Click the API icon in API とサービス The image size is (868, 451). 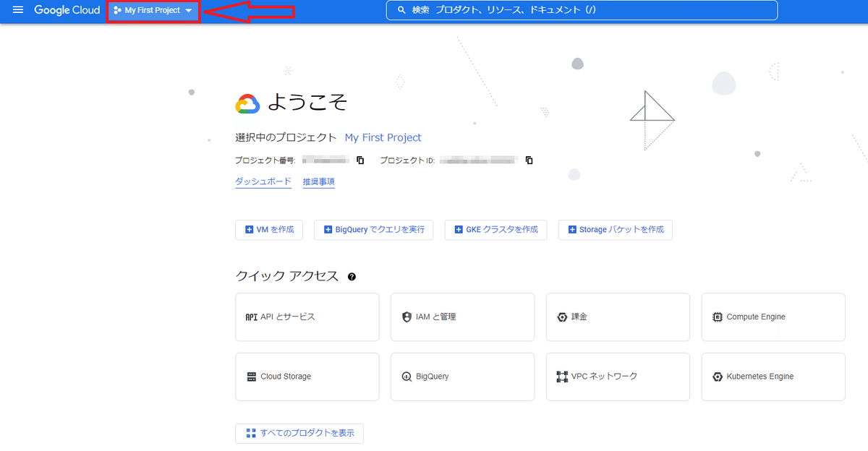(x=252, y=317)
